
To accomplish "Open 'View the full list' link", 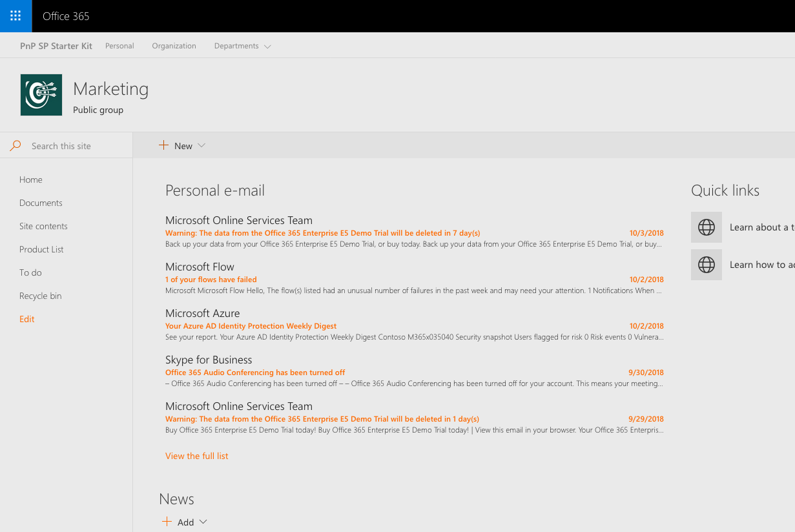I will point(197,456).
